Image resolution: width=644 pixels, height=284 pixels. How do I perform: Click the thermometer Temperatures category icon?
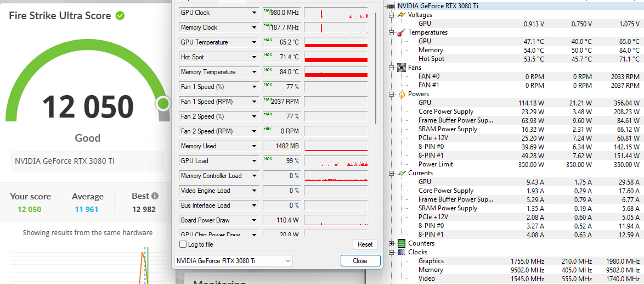click(x=401, y=32)
